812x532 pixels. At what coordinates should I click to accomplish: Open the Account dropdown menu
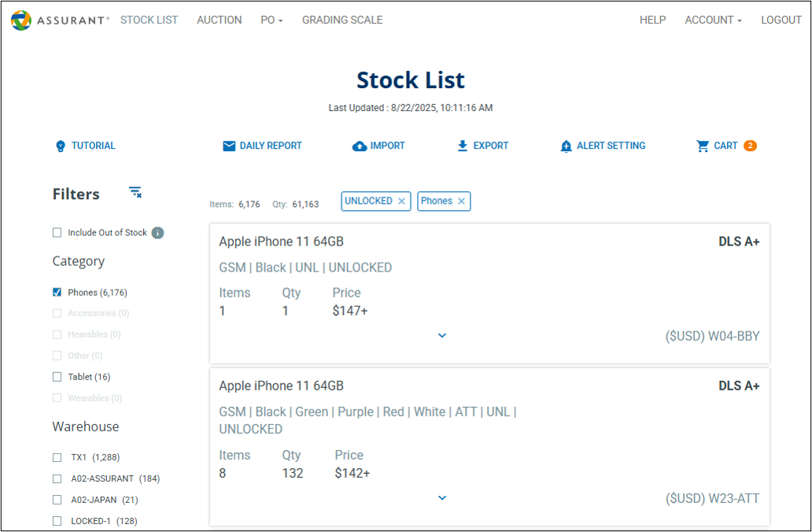coord(713,20)
